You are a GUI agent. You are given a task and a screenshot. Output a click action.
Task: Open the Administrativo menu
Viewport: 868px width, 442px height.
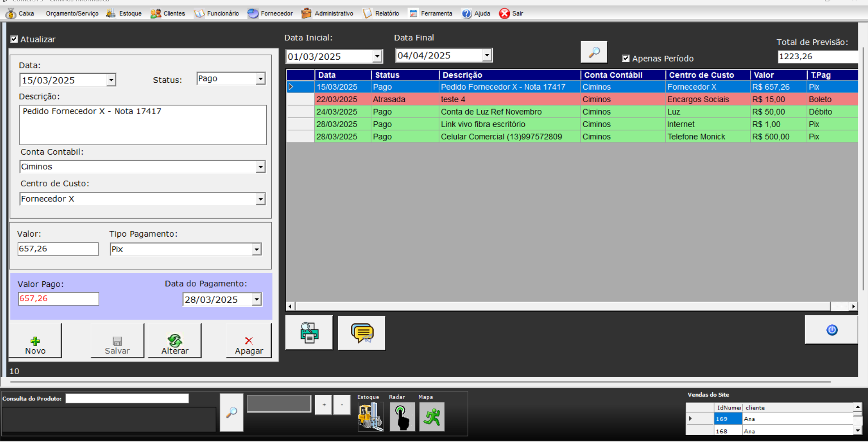point(327,14)
